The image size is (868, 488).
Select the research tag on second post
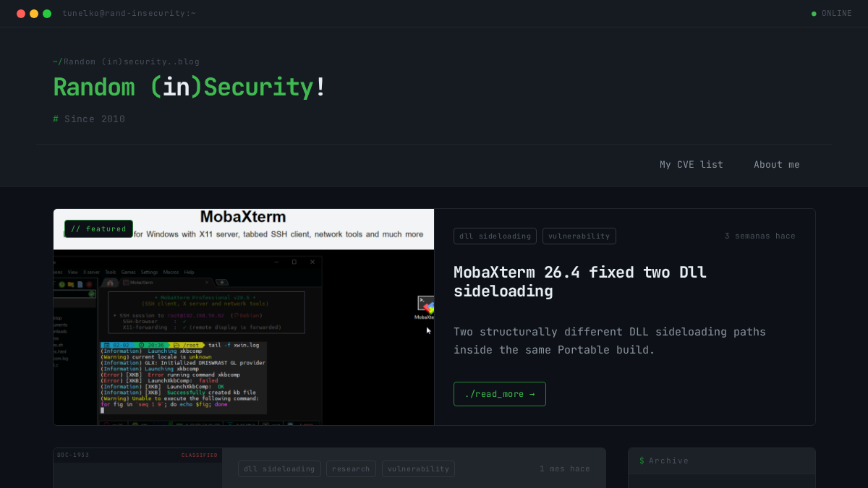point(351,469)
